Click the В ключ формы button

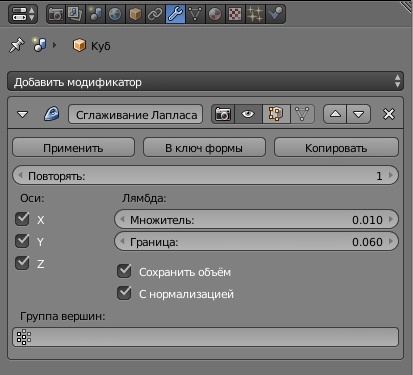click(x=204, y=148)
